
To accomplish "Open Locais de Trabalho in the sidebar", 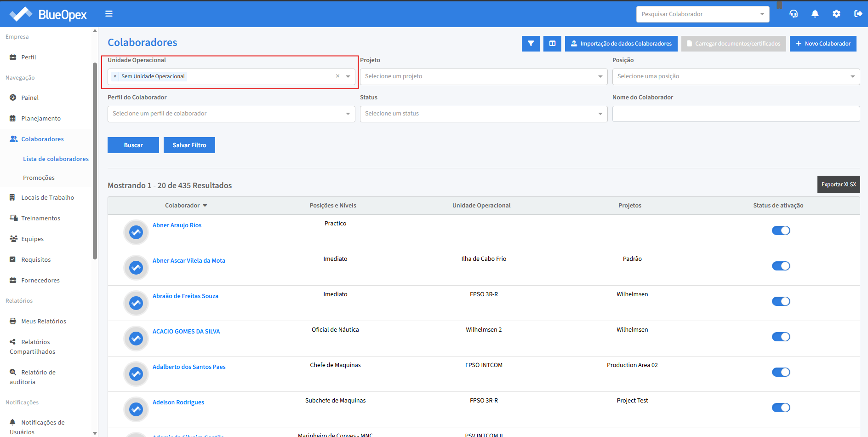I will click(47, 197).
